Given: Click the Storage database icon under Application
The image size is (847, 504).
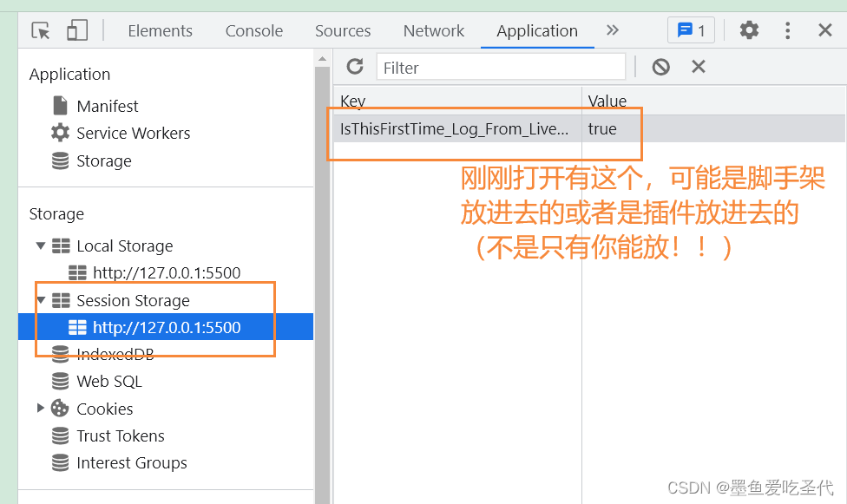Looking at the screenshot, I should point(61,160).
